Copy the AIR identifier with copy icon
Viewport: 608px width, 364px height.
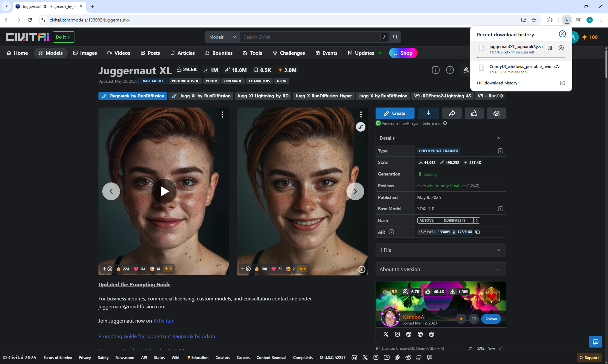(x=478, y=232)
